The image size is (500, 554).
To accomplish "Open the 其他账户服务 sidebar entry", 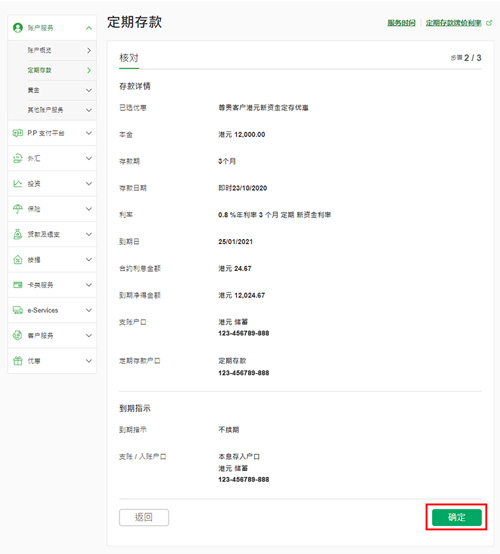I will coord(45,110).
